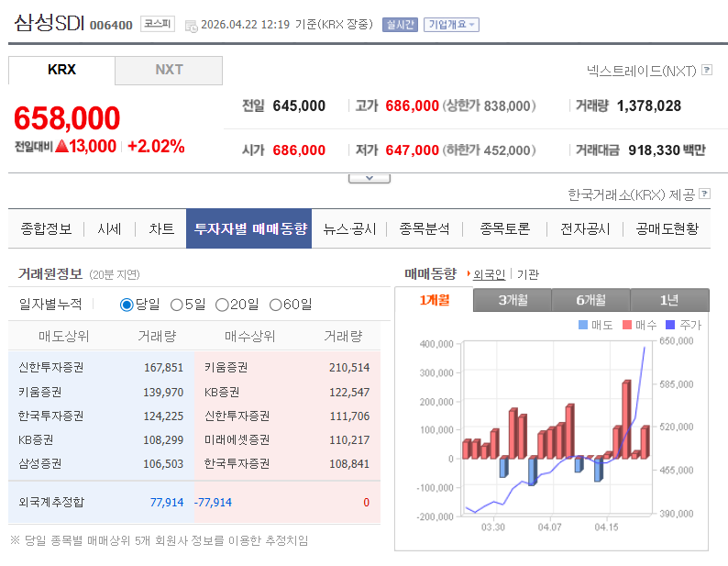Click 신한투자증권 in the 매도상위 column

[x=51, y=368]
